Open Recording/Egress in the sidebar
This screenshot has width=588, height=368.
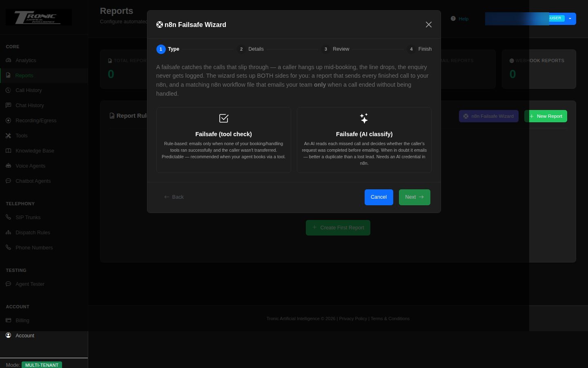pyautogui.click(x=44, y=121)
